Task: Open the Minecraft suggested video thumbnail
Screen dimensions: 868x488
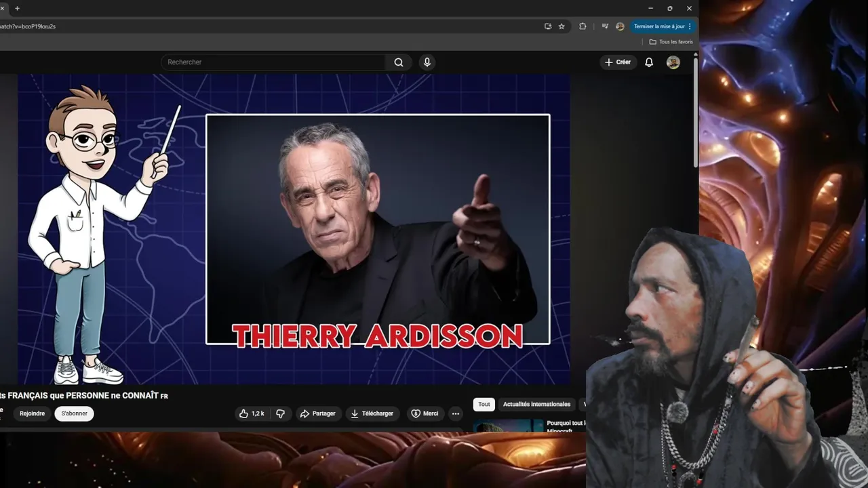Action: [509, 426]
